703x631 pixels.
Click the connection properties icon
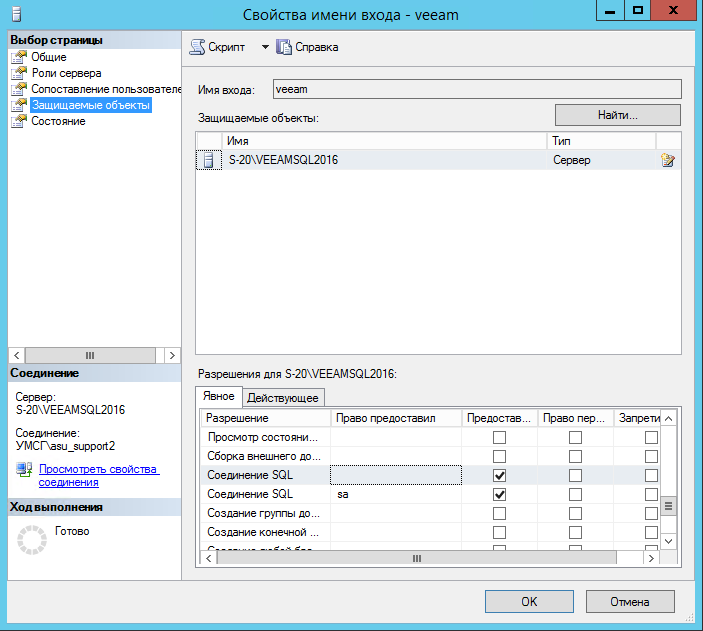[23, 470]
